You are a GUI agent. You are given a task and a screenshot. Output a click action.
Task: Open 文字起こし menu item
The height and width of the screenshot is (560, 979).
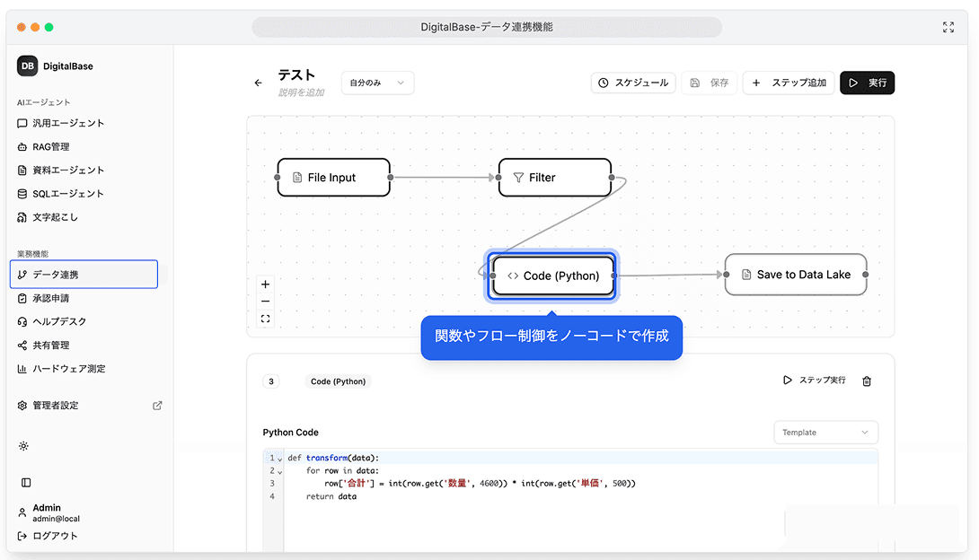coord(48,217)
